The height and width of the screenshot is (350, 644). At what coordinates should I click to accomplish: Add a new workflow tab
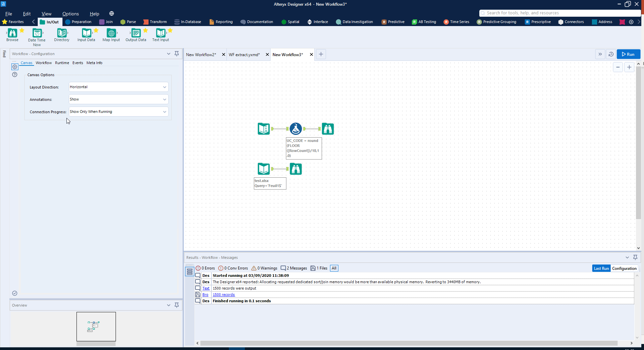[x=321, y=54]
